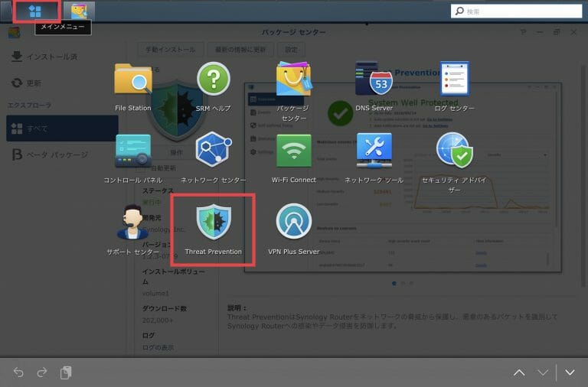This screenshot has height=387, width=588.
Task: Click the undo arrow in bottom bar
Action: pos(18,372)
